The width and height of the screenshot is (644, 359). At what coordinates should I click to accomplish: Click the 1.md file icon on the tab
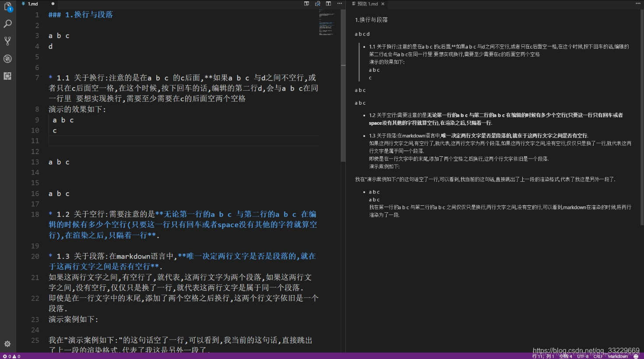(23, 4)
